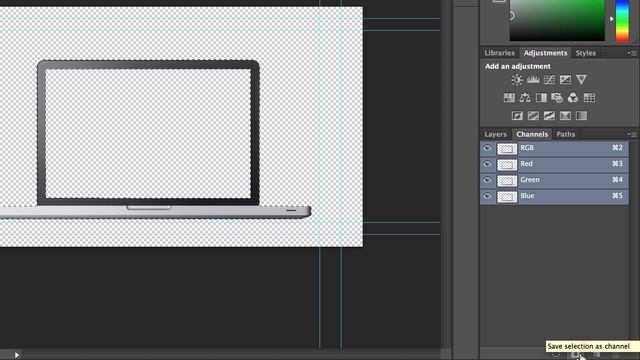This screenshot has width=640, height=360.
Task: Add a Photo Filter adjustment
Action: click(x=557, y=98)
